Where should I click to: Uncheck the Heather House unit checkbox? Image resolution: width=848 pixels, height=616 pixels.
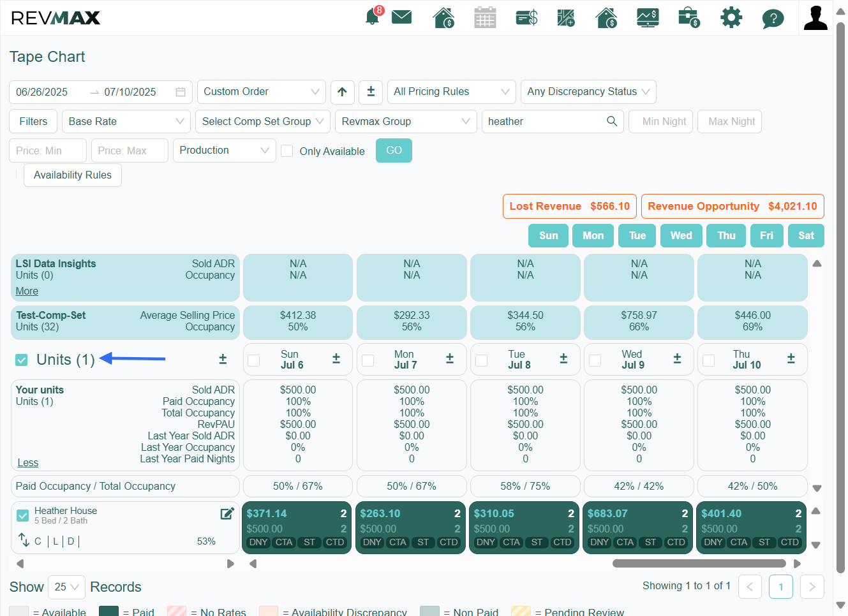click(x=22, y=515)
